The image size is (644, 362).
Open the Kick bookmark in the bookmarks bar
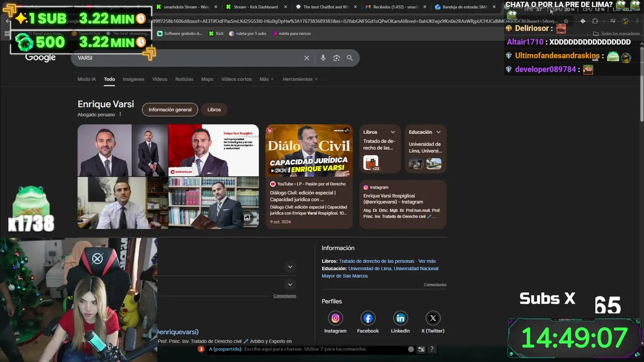pos(216,34)
